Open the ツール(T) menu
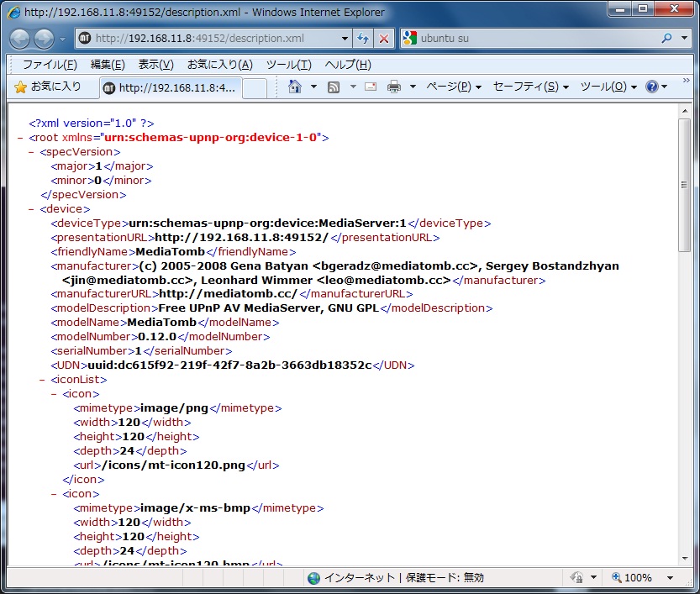The height and width of the screenshot is (594, 700). [x=289, y=65]
